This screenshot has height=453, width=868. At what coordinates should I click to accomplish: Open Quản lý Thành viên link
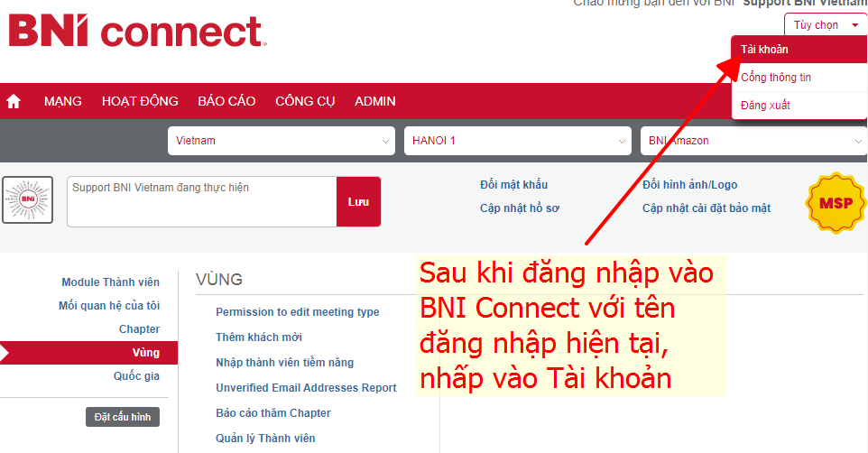265,438
